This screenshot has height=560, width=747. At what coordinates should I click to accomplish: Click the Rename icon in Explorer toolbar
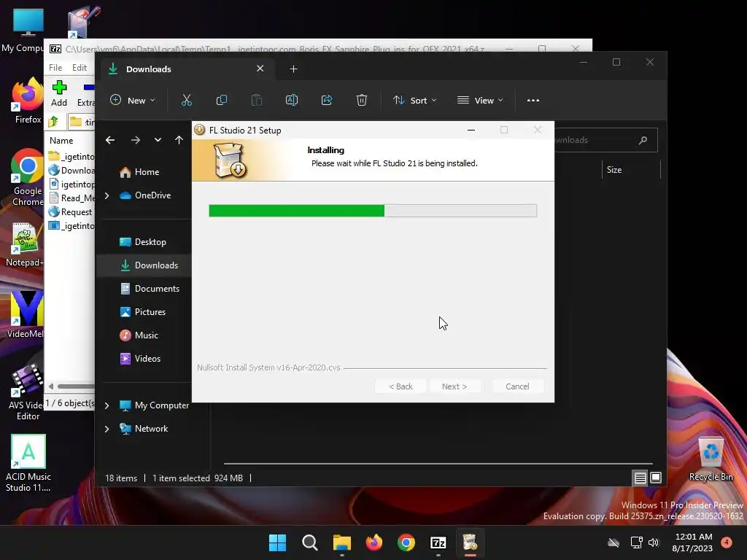(292, 100)
